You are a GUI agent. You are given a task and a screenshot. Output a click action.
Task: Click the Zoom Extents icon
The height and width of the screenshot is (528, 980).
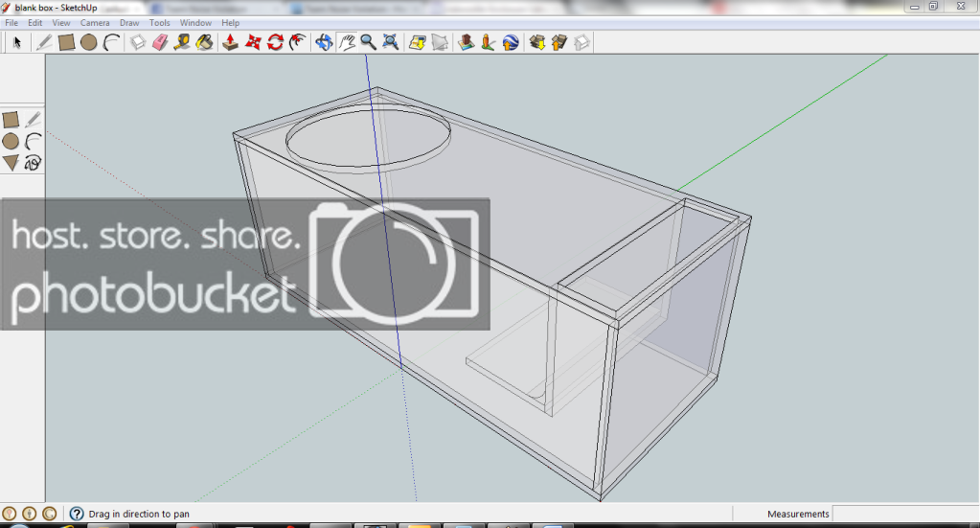(391, 42)
